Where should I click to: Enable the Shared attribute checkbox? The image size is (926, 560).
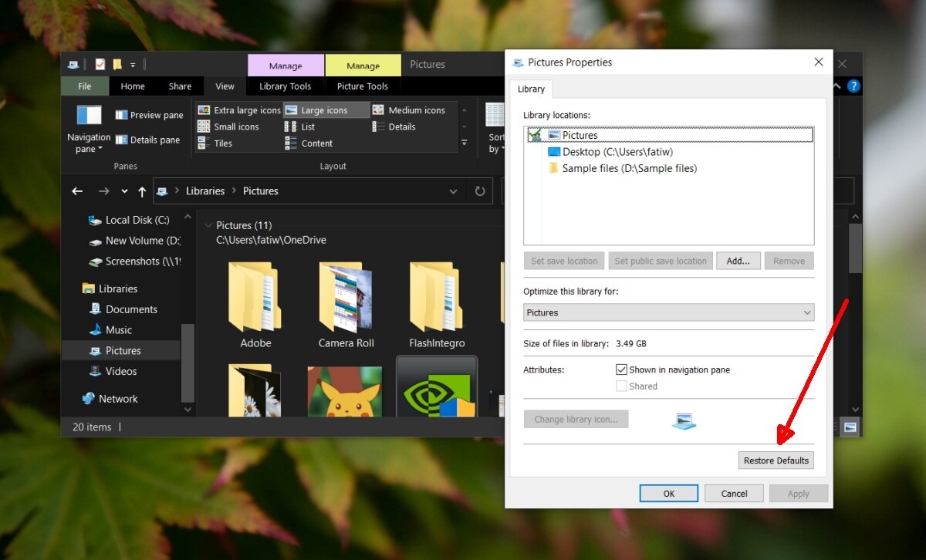(621, 386)
